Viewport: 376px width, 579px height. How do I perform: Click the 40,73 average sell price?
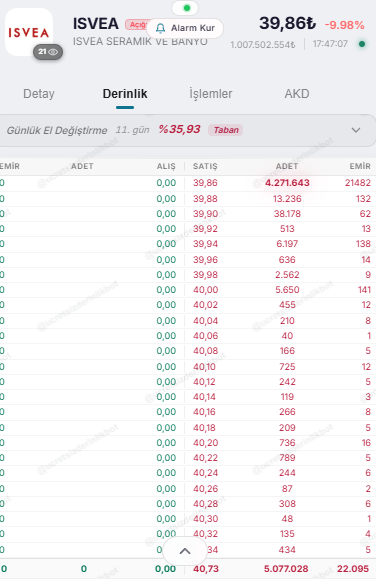pyautogui.click(x=206, y=569)
